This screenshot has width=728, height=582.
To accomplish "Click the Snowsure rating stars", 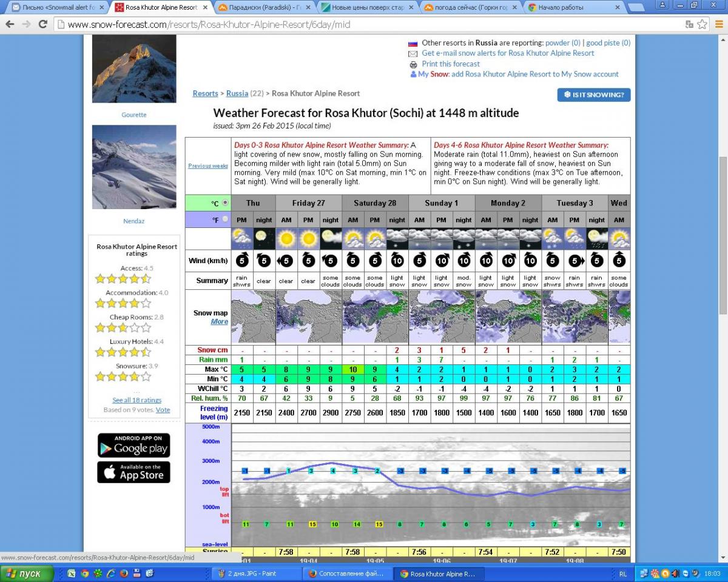I will pyautogui.click(x=123, y=376).
